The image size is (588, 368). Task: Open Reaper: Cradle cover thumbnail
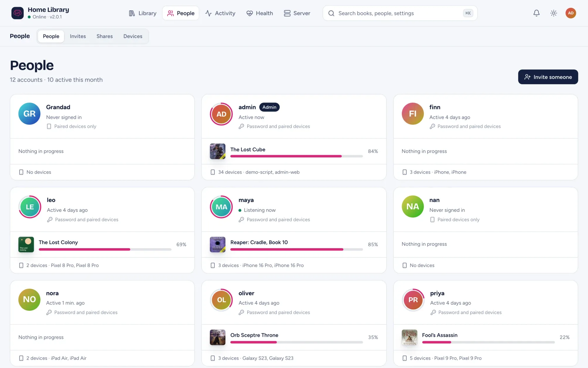tap(218, 244)
